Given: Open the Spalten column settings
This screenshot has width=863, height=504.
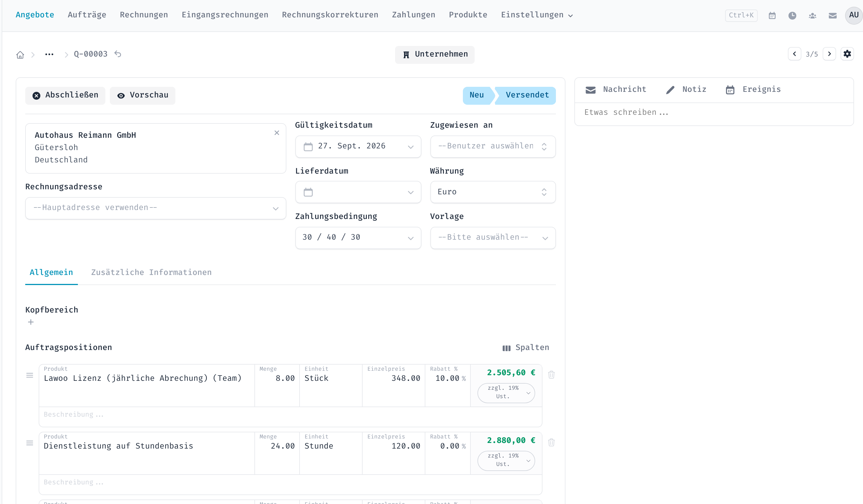Looking at the screenshot, I should (x=526, y=348).
